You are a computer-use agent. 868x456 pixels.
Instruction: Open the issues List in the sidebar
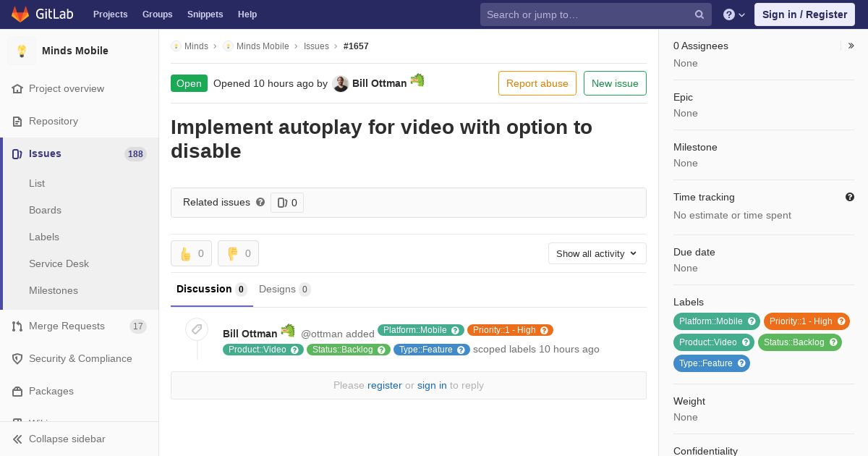coord(37,183)
